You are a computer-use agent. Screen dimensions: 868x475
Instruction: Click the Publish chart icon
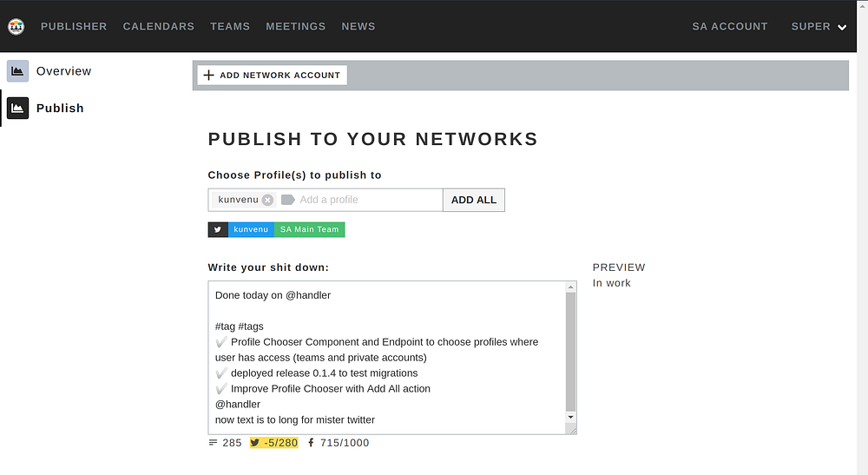tap(17, 109)
